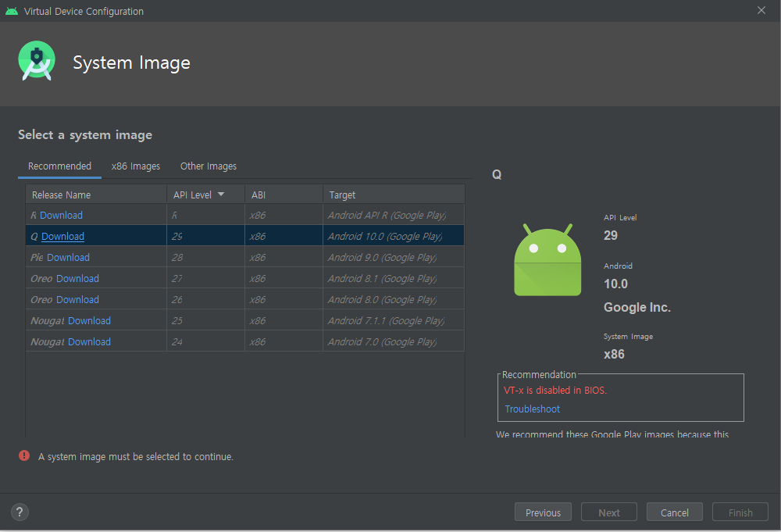Click the small Android icon in title bar
The height and width of the screenshot is (532, 781).
12,10
